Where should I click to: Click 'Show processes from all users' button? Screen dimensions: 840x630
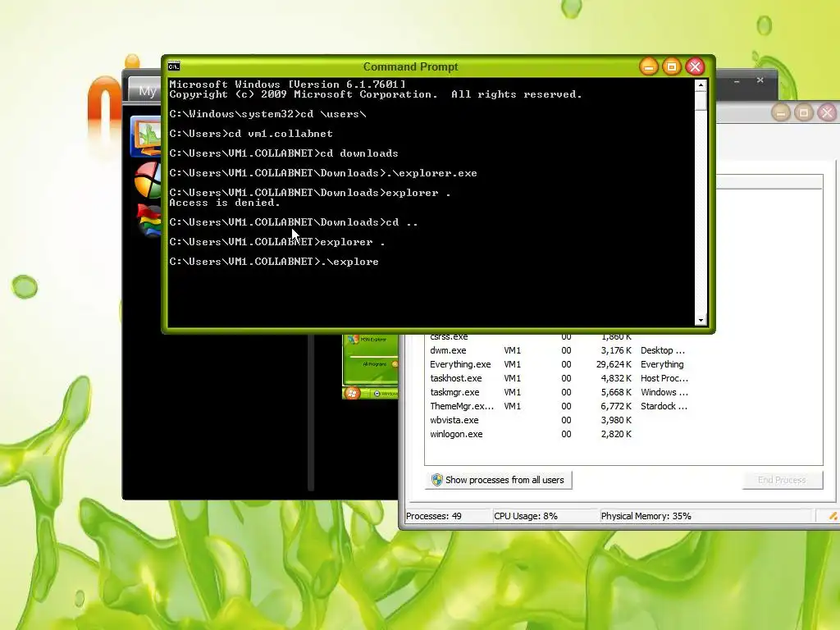[499, 480]
